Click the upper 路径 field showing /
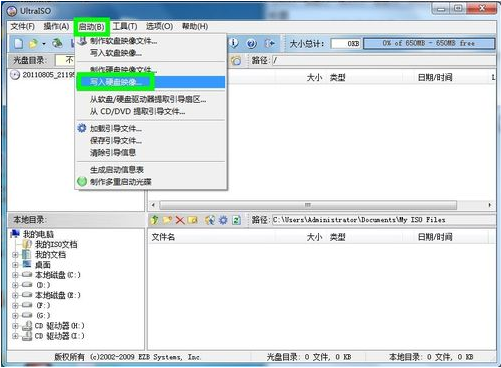The width and height of the screenshot is (501, 368). click(383, 60)
